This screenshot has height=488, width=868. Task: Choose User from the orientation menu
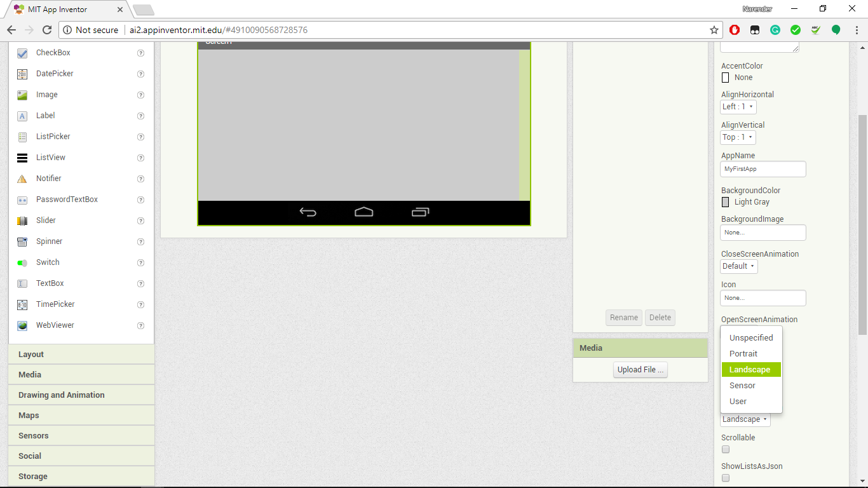point(751,402)
